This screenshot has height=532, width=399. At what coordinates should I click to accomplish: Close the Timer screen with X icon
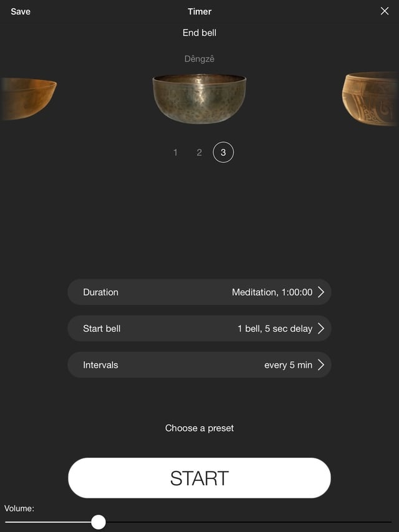point(385,11)
